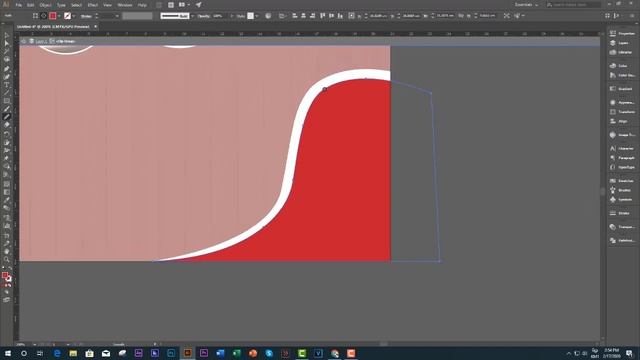Exit isolation mode with back arrow
The width and height of the screenshot is (640, 360).
[x=23, y=41]
